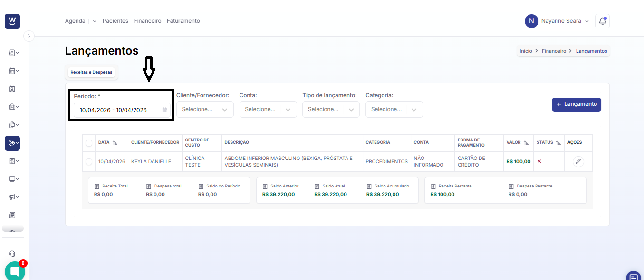The width and height of the screenshot is (644, 280).
Task: Open the monitor sidebar icon
Action: pos(12,179)
